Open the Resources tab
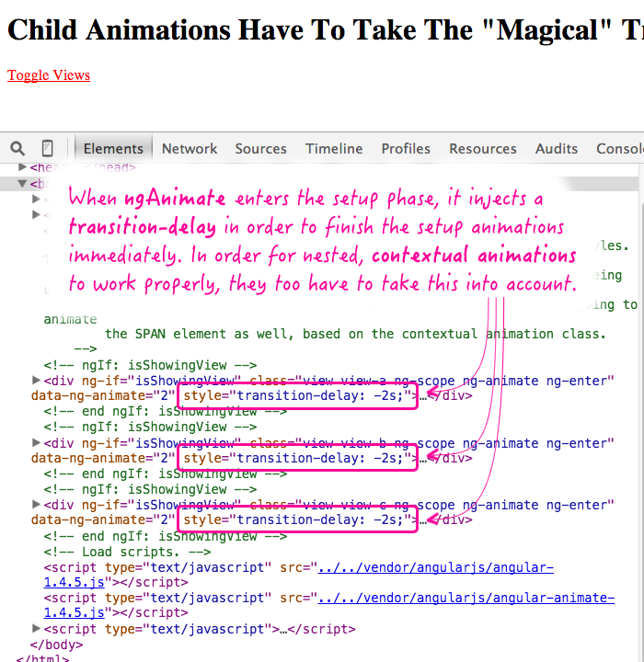The image size is (644, 662). tap(483, 148)
